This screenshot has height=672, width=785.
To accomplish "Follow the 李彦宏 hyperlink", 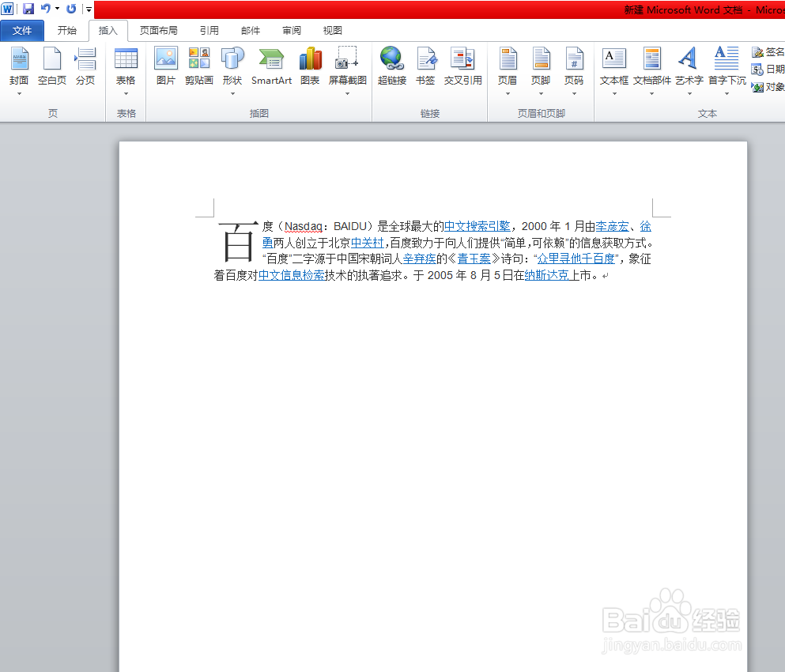I will pos(612,226).
